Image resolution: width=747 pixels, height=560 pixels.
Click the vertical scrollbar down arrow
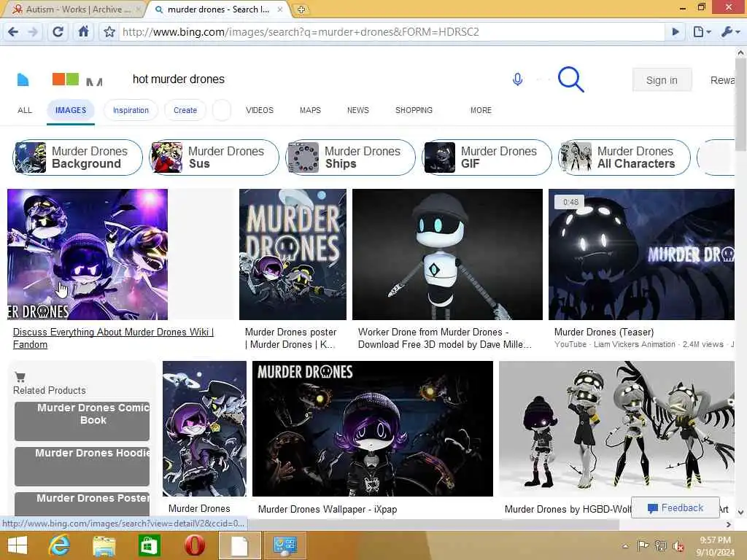[x=741, y=513]
